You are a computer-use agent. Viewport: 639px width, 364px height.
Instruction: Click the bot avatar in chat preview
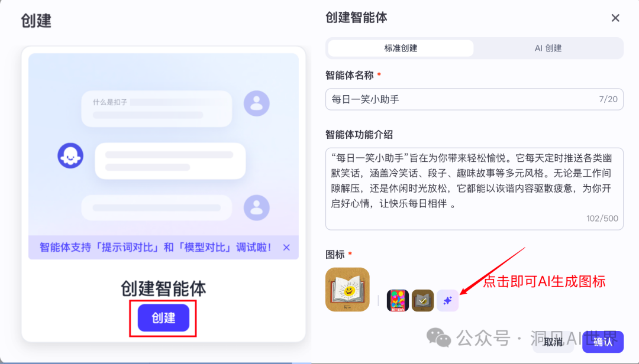[x=70, y=155]
